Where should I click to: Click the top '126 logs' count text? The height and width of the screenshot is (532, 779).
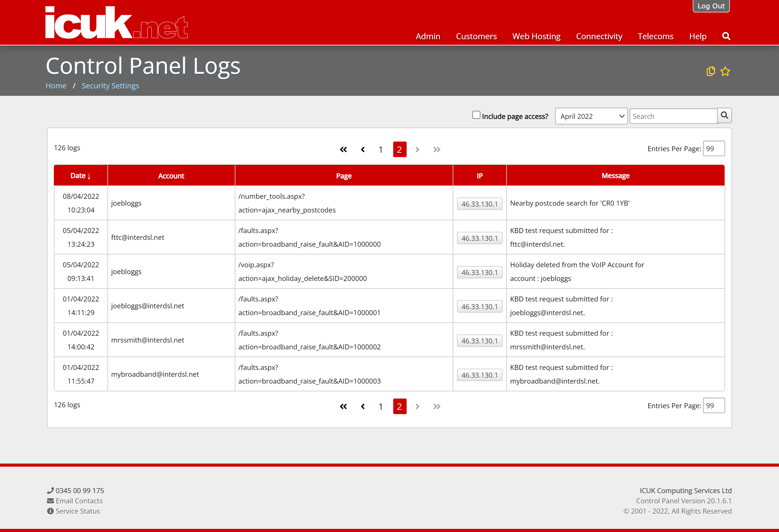pyautogui.click(x=67, y=148)
